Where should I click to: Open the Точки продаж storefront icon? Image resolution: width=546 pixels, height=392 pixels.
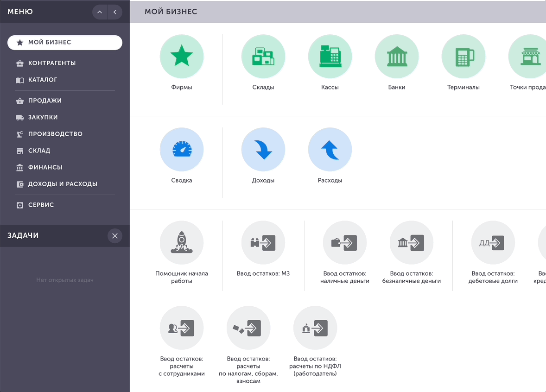coord(528,57)
